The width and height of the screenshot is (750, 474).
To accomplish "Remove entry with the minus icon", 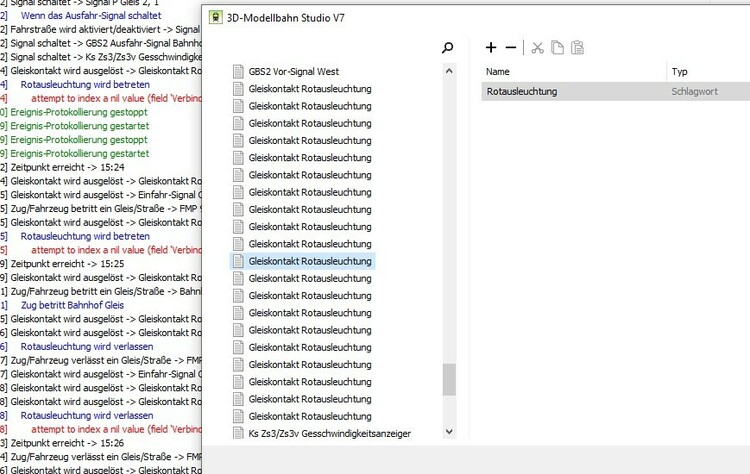I will (511, 47).
